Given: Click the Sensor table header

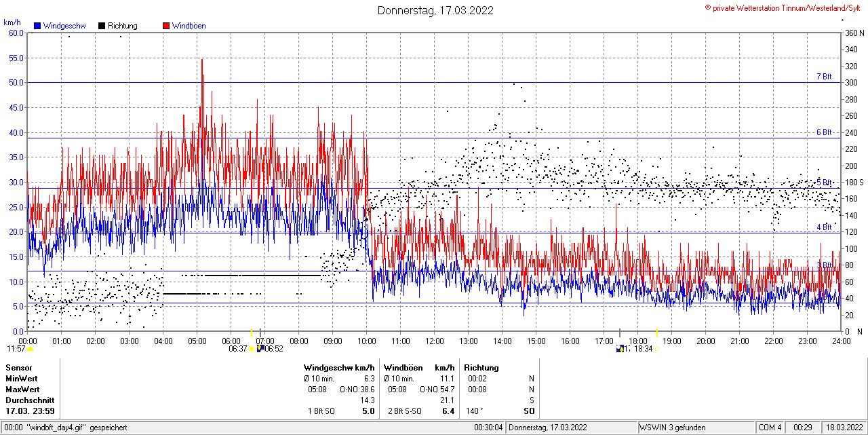Looking at the screenshot, I should 18,367.
